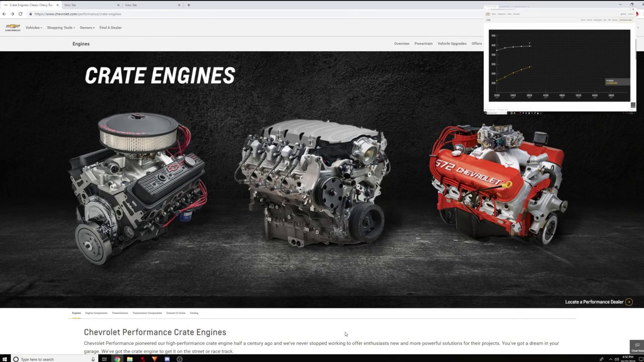Select the Engines sub-tab
This screenshot has width=644, height=362.
pos(76,313)
